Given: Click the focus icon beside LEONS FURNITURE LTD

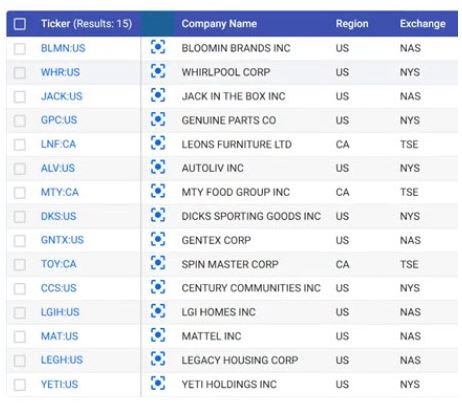Looking at the screenshot, I should [158, 143].
